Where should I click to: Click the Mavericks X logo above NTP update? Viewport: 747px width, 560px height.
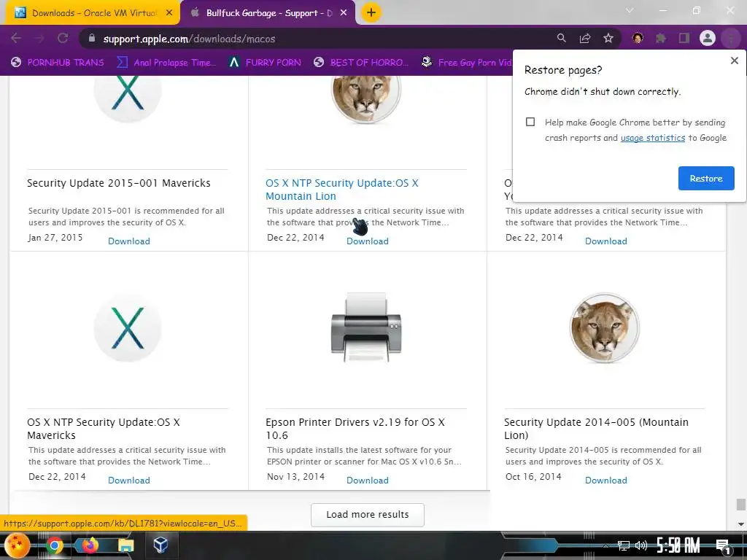127,327
